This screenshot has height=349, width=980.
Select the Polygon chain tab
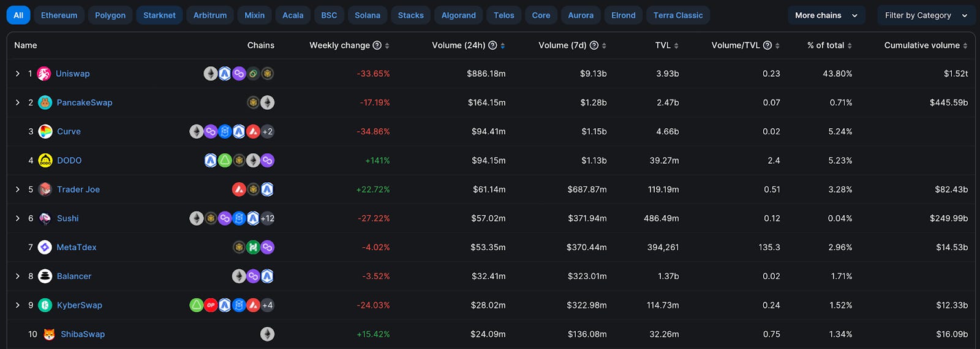110,15
